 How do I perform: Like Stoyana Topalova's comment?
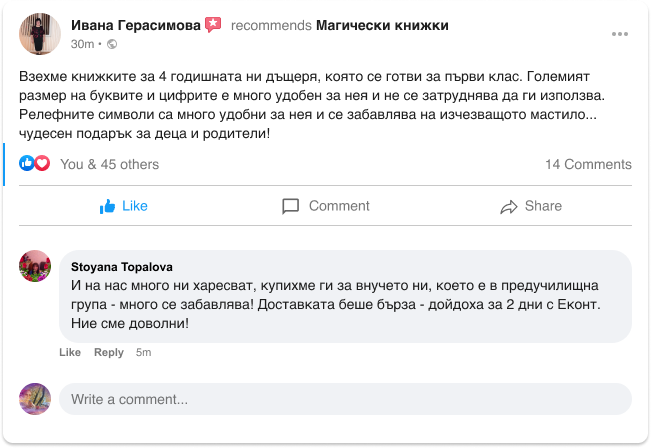[x=70, y=352]
